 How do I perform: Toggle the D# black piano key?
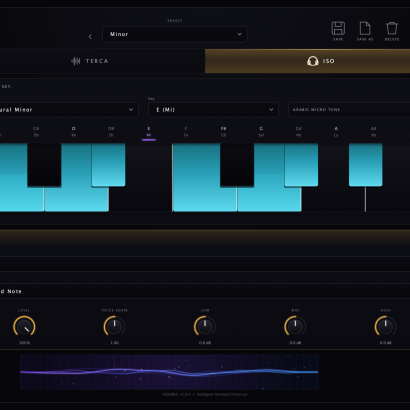point(109,165)
